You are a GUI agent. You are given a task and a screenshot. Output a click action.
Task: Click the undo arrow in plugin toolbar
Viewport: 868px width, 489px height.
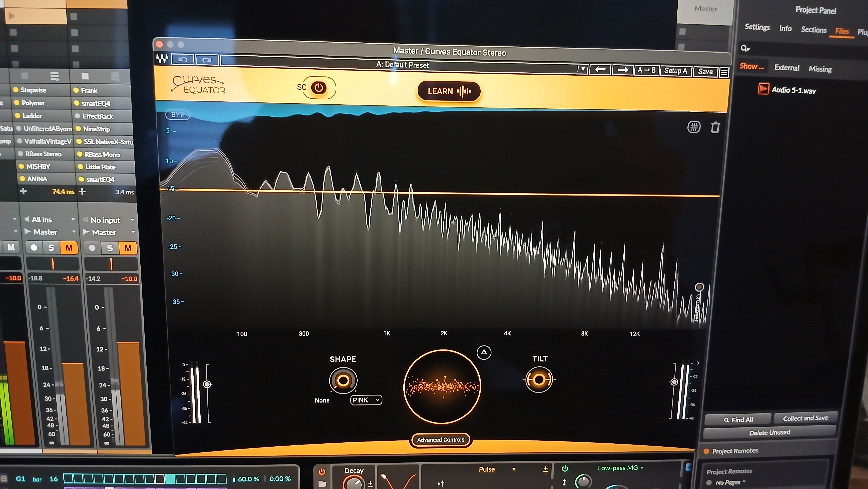(183, 59)
